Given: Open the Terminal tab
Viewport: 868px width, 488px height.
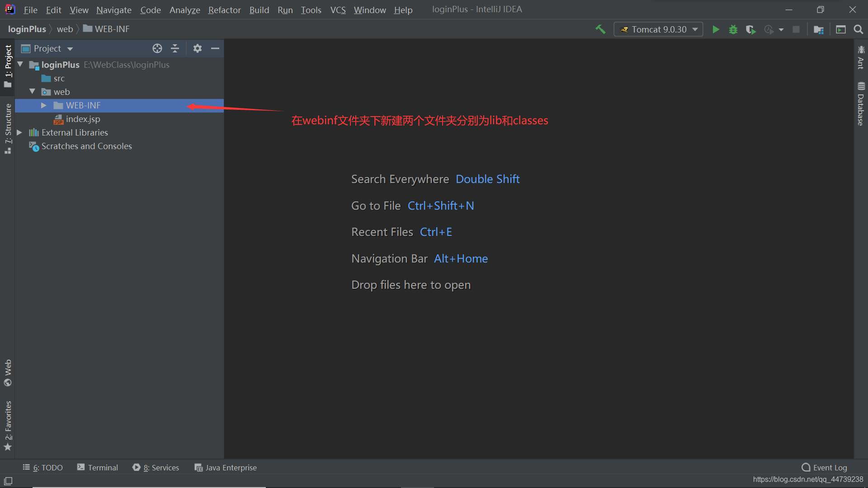Looking at the screenshot, I should click(98, 468).
